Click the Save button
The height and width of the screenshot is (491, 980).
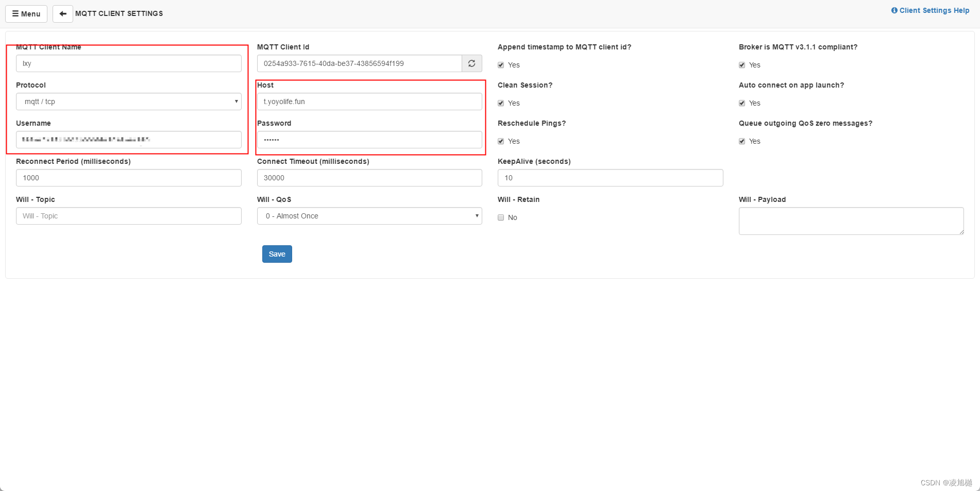click(x=277, y=253)
